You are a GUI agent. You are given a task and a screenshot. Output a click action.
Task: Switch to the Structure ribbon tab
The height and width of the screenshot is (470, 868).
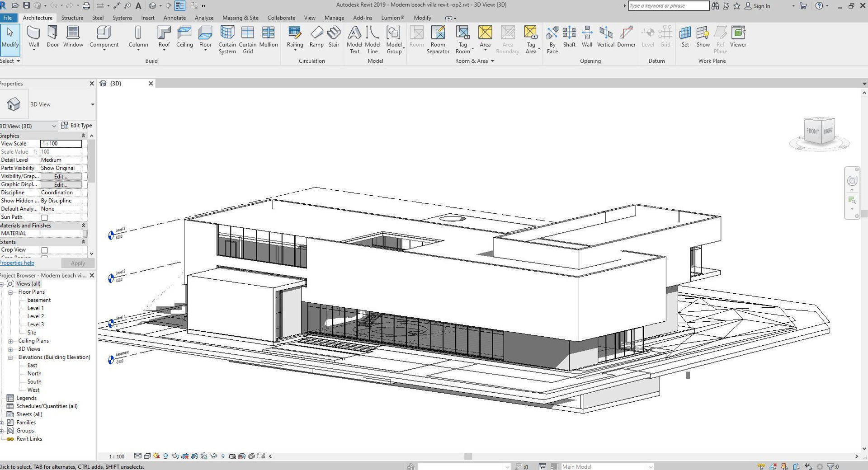[72, 18]
